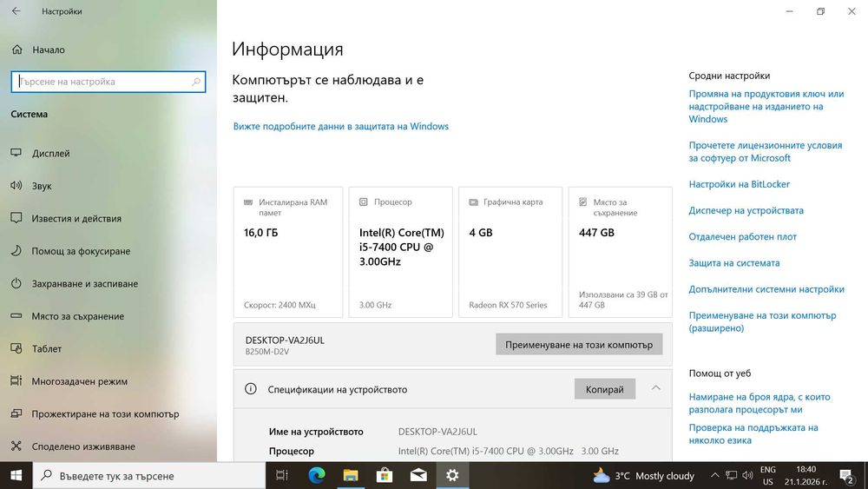
Task: Open Проверка на поддръжката на няколко езика link
Action: click(x=753, y=434)
